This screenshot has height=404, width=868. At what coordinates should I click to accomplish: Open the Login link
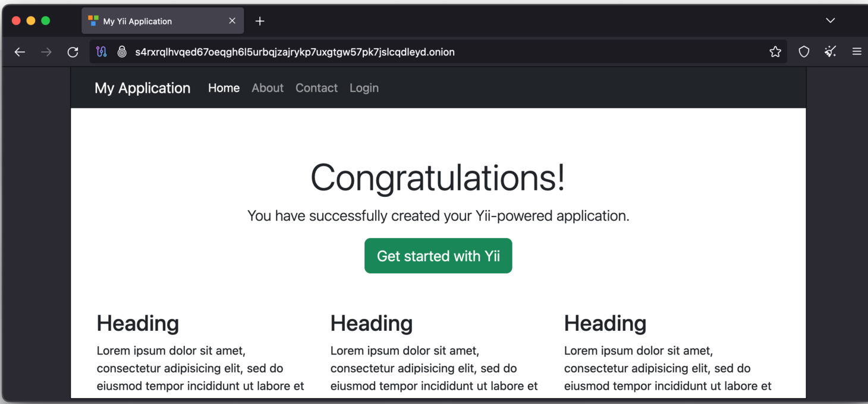[x=364, y=87]
